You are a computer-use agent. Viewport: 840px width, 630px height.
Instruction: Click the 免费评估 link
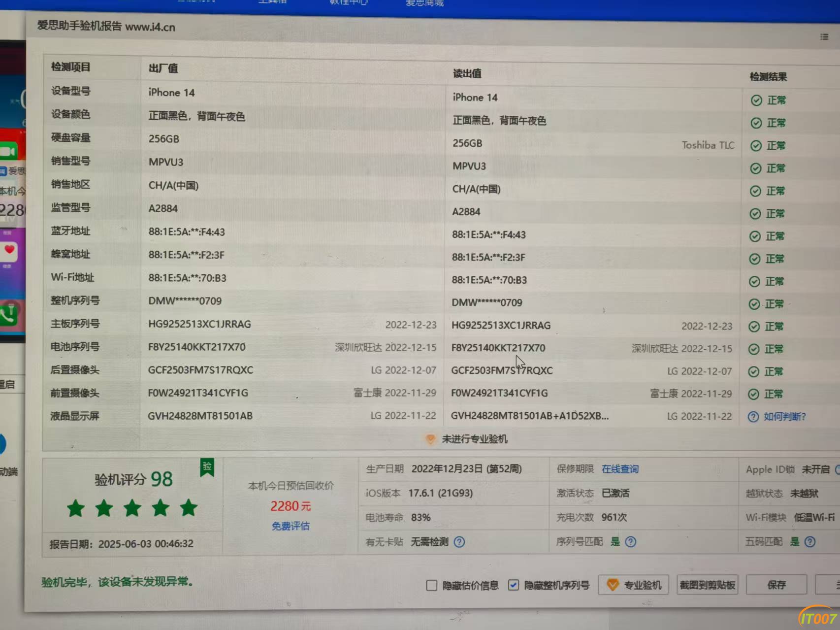click(x=291, y=526)
